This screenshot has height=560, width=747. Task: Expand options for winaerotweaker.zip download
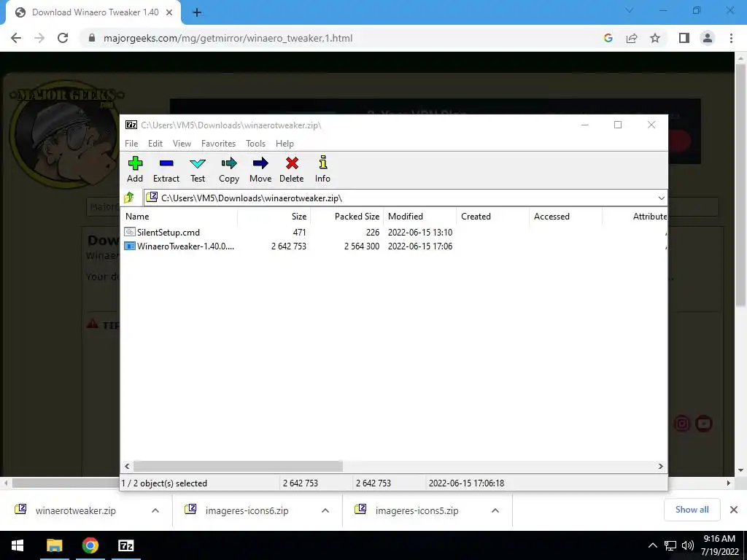pos(155,510)
